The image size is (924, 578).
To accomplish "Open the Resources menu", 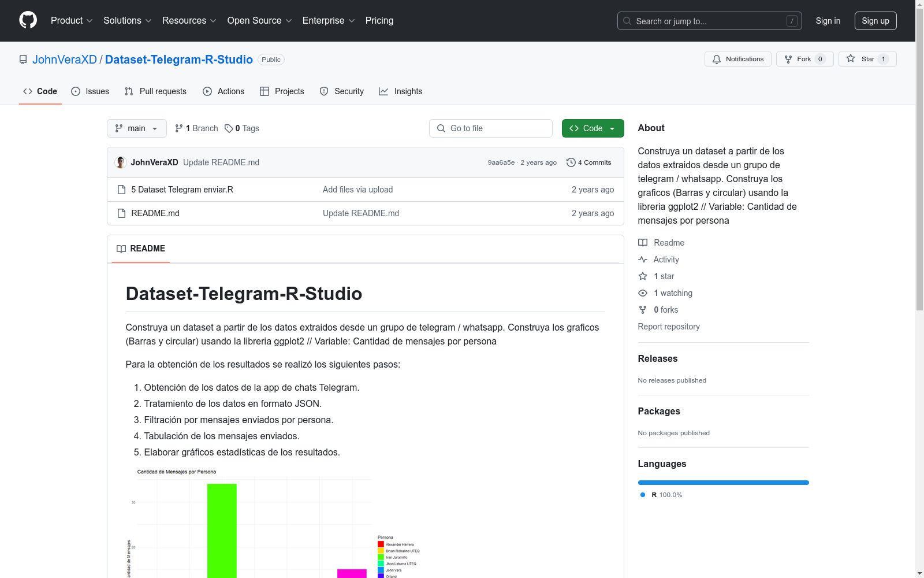I will pos(189,21).
